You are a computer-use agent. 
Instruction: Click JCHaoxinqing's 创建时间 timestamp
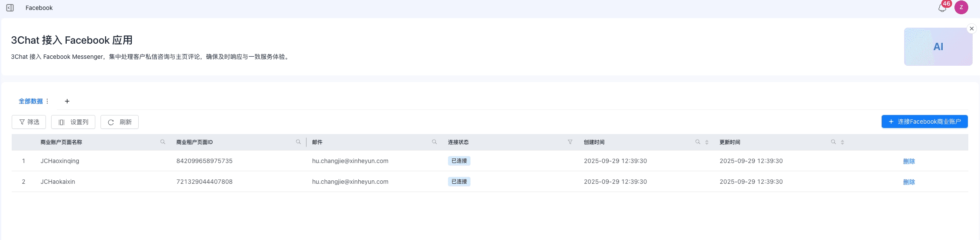(615, 161)
